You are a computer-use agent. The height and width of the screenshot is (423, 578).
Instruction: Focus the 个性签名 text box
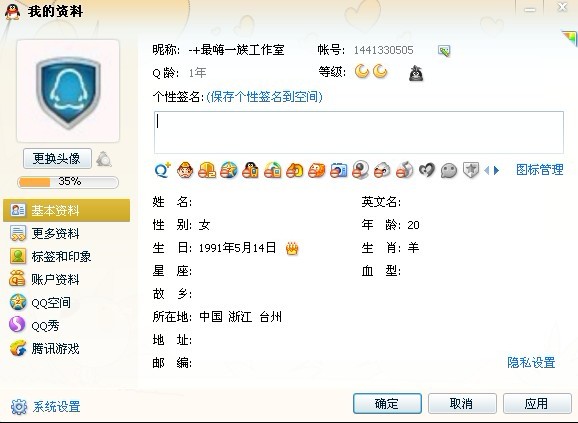coord(359,132)
